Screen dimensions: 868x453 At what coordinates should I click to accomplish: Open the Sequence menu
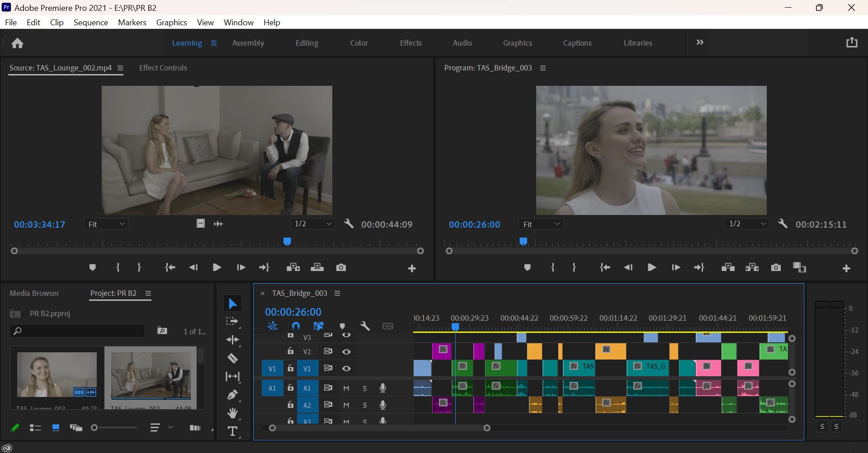[x=91, y=23]
